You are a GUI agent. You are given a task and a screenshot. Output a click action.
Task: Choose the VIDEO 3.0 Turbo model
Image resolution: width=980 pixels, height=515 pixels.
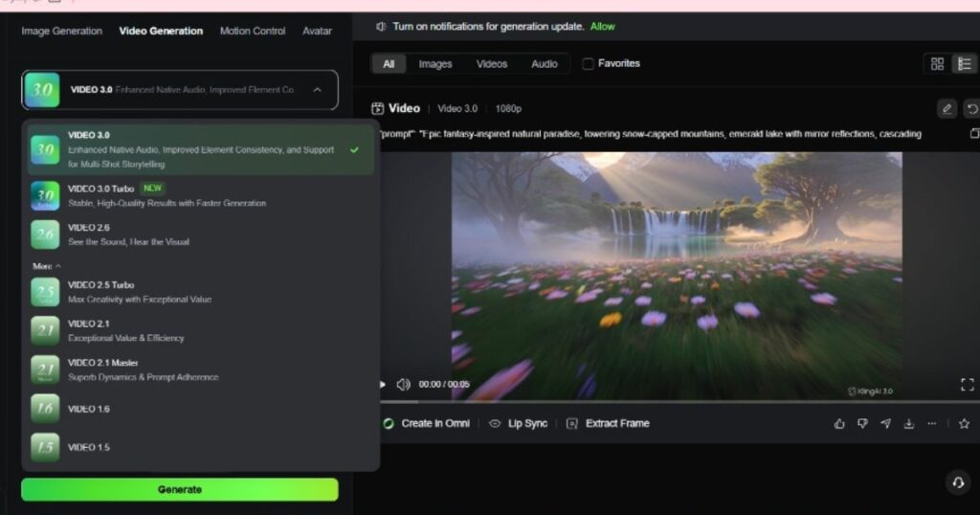(x=201, y=195)
